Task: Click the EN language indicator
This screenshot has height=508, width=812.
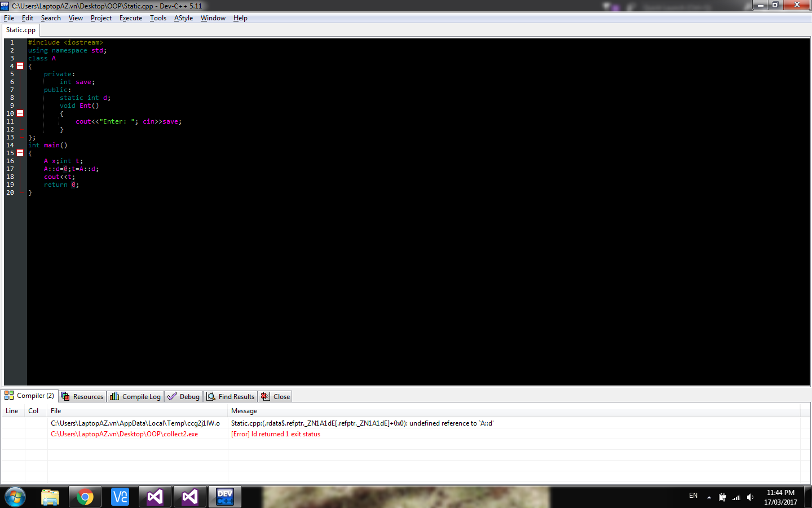Action: tap(693, 496)
